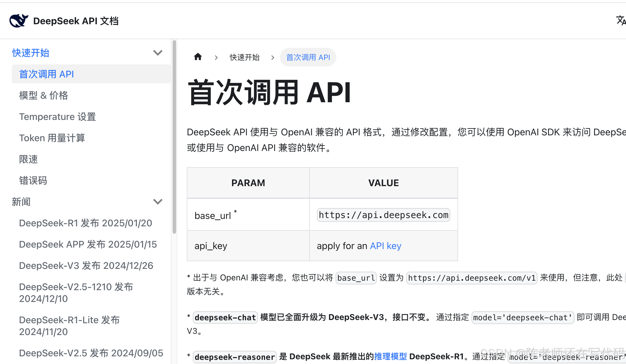Click the API key hyperlink

pyautogui.click(x=385, y=246)
